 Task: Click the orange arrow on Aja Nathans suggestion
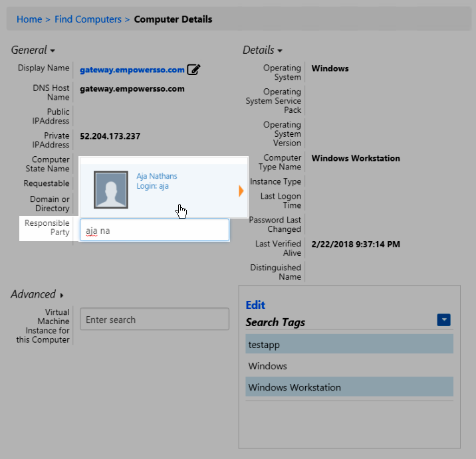pyautogui.click(x=241, y=191)
